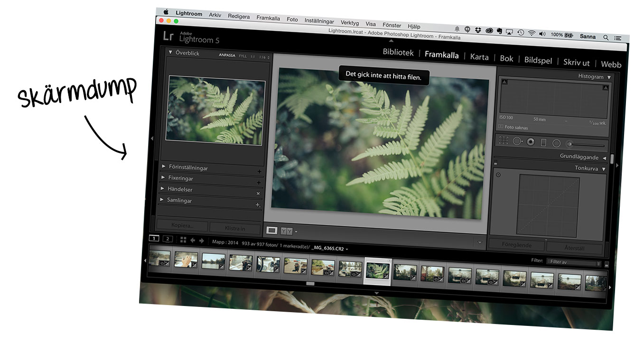The height and width of the screenshot is (352, 644).
Task: Hide the left panel group arrow
Action: click(152, 139)
